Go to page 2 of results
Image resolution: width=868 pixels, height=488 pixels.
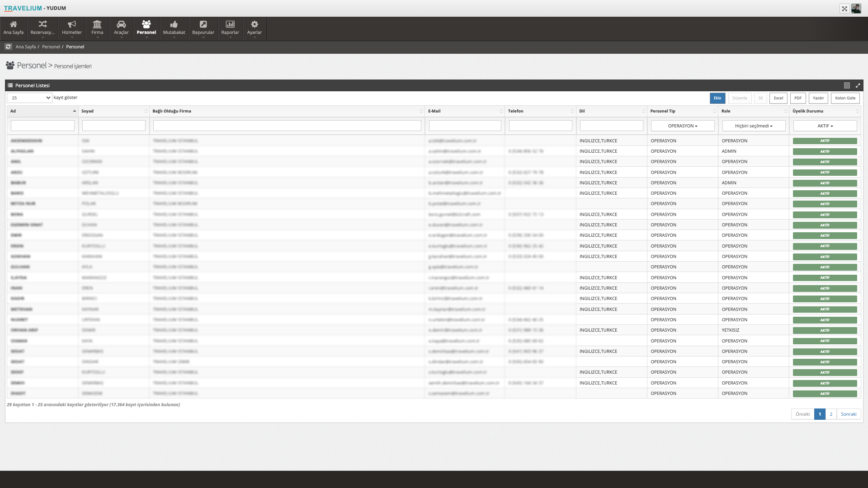tap(831, 414)
